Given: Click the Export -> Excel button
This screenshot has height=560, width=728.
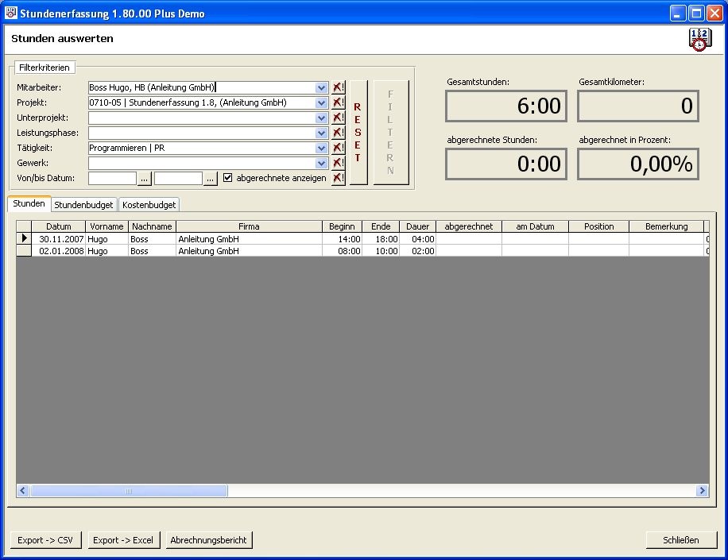Looking at the screenshot, I should tap(122, 540).
